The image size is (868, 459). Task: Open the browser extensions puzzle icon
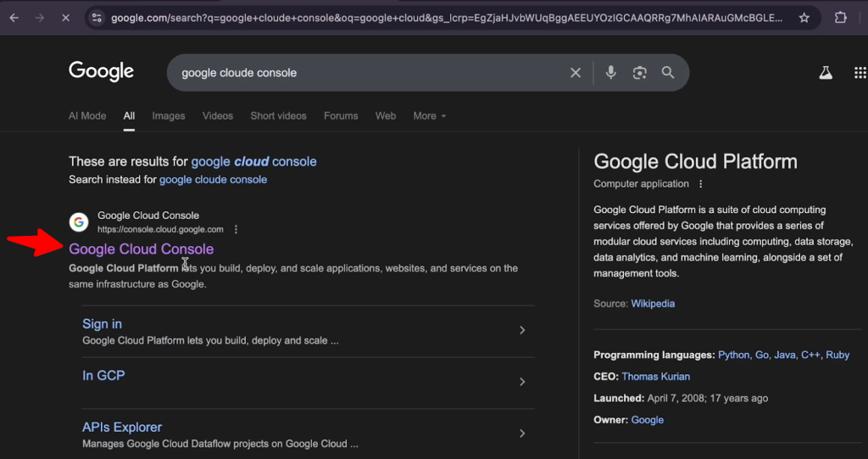[x=840, y=18]
